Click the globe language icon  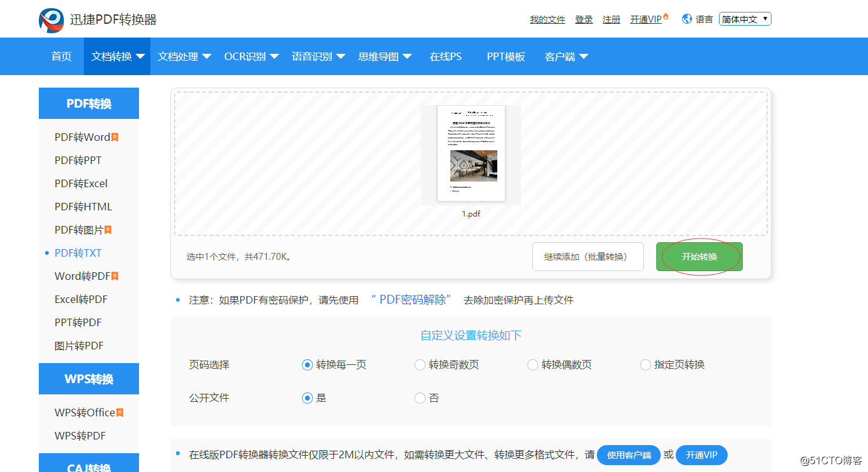[x=686, y=19]
